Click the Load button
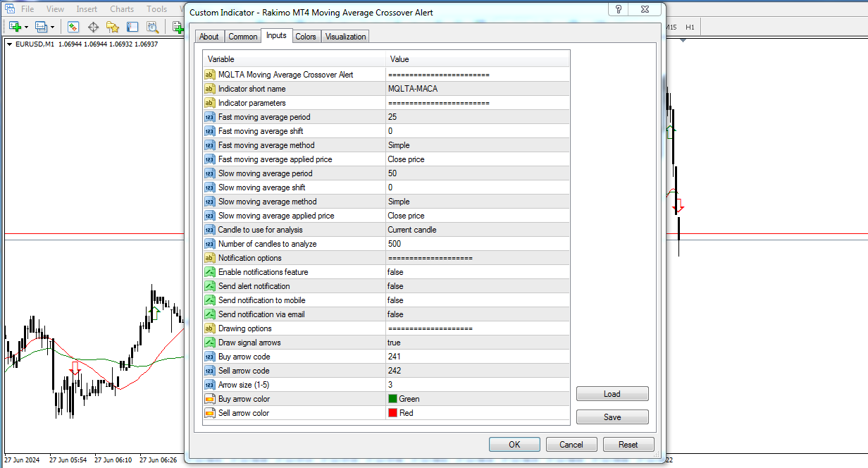Image resolution: width=868 pixels, height=468 pixels. tap(612, 394)
